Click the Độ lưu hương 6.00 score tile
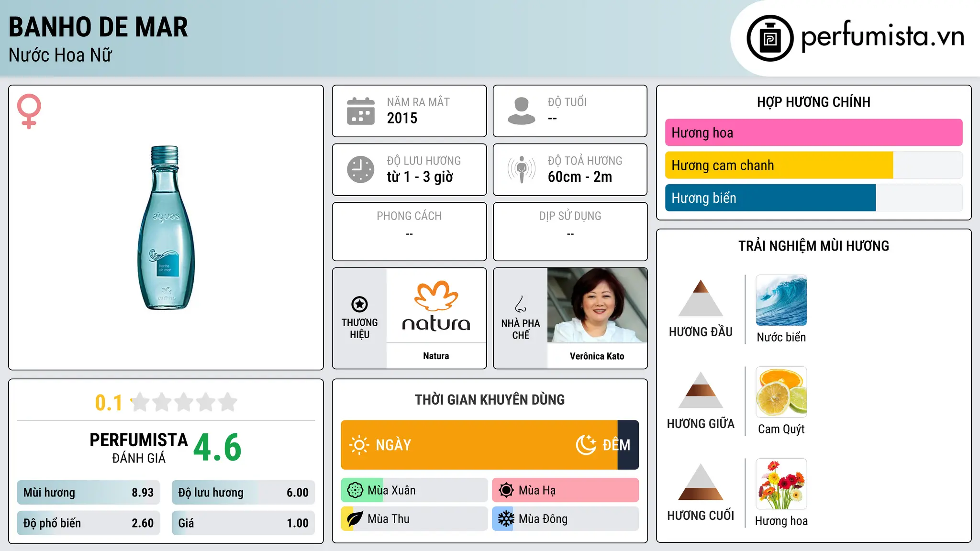This screenshot has width=980, height=551. click(x=243, y=493)
